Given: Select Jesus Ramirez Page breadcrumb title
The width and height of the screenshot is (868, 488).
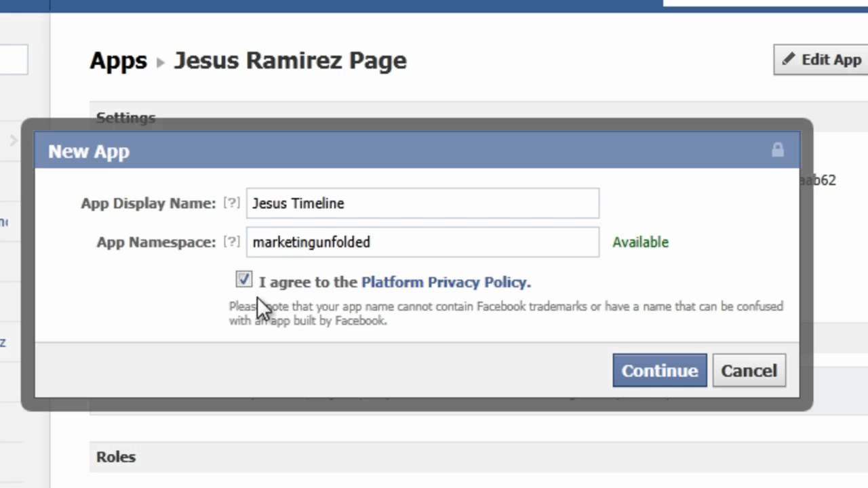Looking at the screenshot, I should (x=290, y=60).
